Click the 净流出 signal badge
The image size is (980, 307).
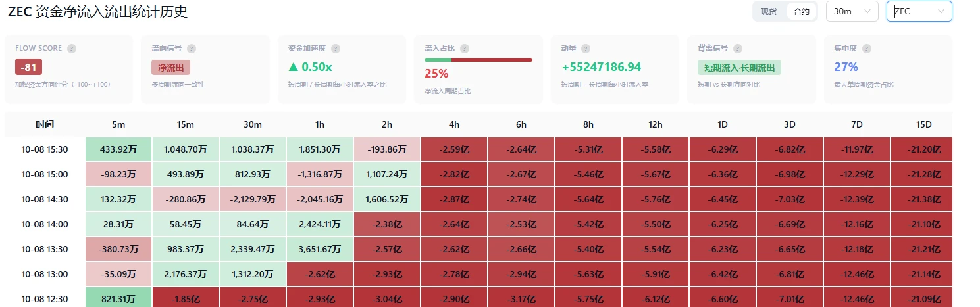pos(170,67)
